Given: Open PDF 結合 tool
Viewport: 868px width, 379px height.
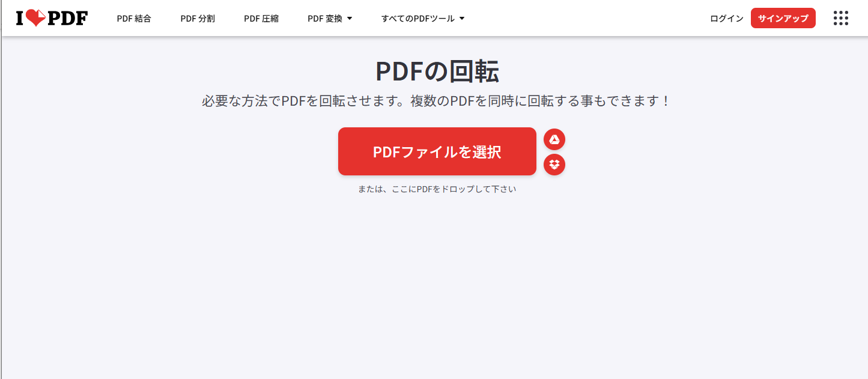Looking at the screenshot, I should point(134,19).
